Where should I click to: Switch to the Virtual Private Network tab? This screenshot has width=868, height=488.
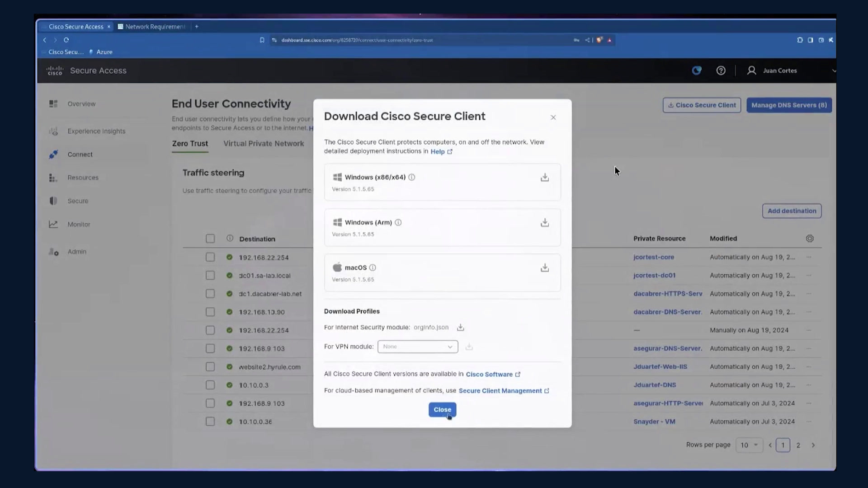[x=264, y=144]
